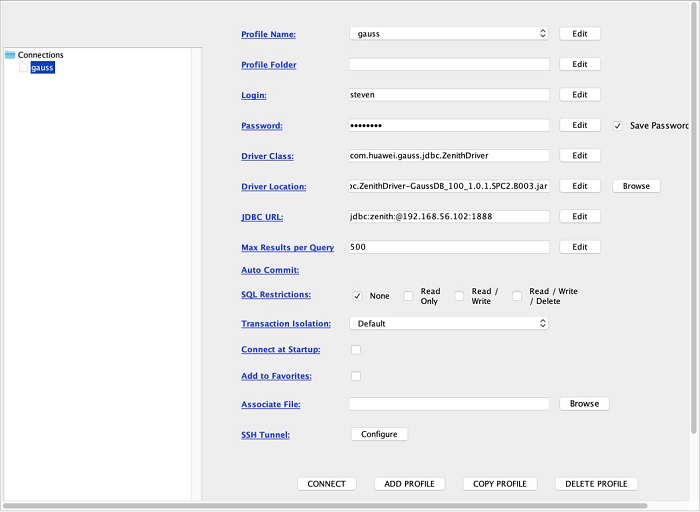Open the Associate File help link
This screenshot has height=512, width=700.
pyautogui.click(x=271, y=404)
